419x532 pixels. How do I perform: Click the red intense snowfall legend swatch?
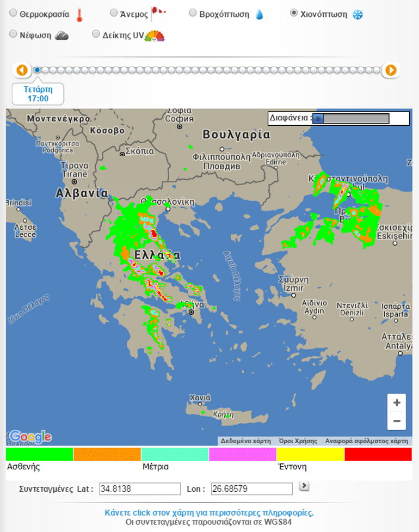pos(378,454)
